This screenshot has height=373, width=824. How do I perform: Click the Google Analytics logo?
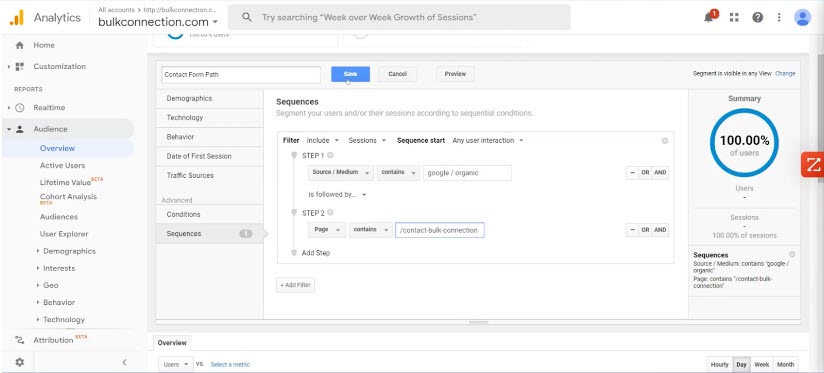[16, 17]
